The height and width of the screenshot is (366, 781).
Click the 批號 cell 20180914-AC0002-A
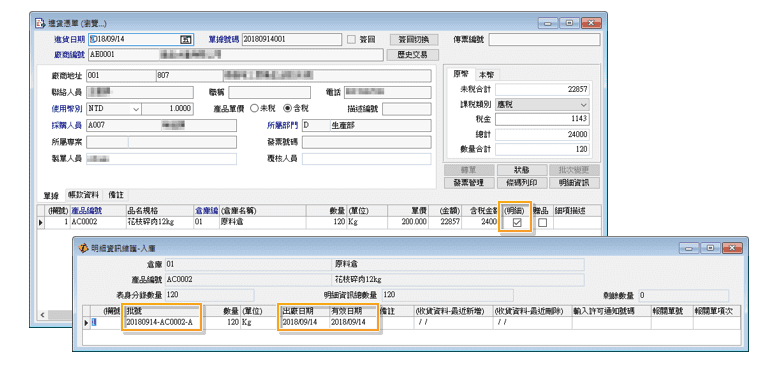163,322
